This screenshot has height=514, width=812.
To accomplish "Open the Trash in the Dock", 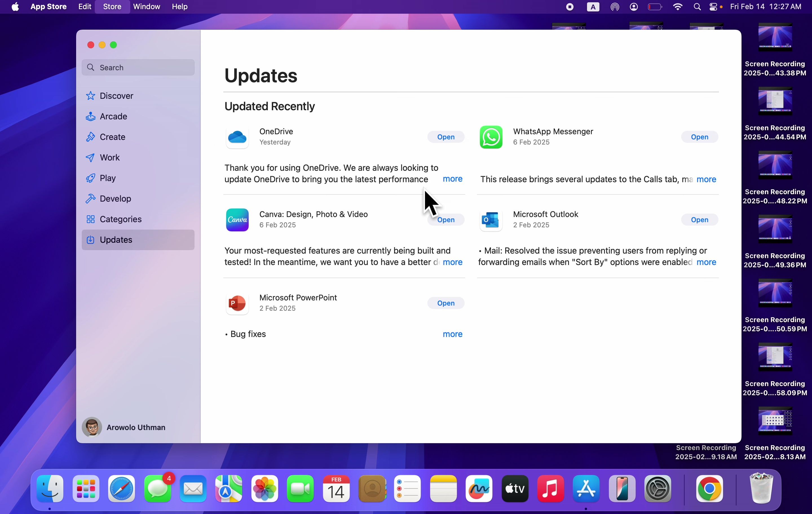I will click(x=762, y=488).
